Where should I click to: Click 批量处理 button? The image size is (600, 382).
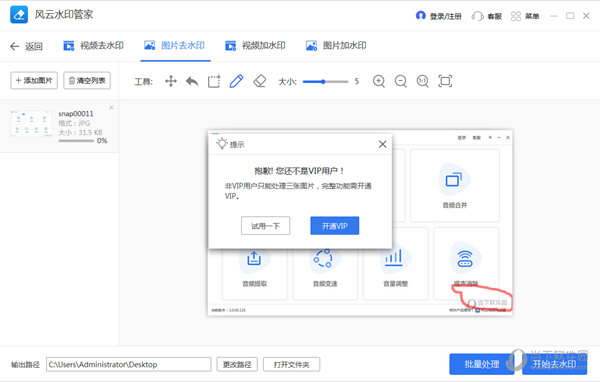tap(482, 364)
